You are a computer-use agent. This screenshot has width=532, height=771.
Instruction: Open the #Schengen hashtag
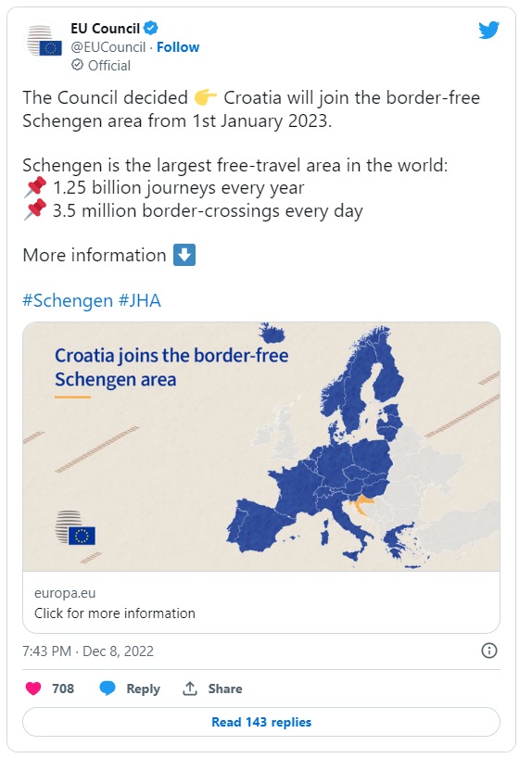(68, 300)
